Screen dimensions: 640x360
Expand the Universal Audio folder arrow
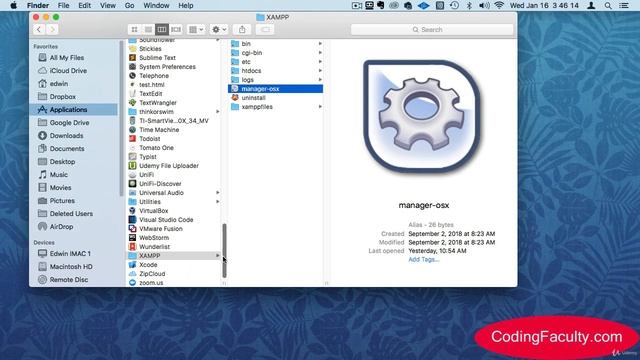tap(218, 193)
